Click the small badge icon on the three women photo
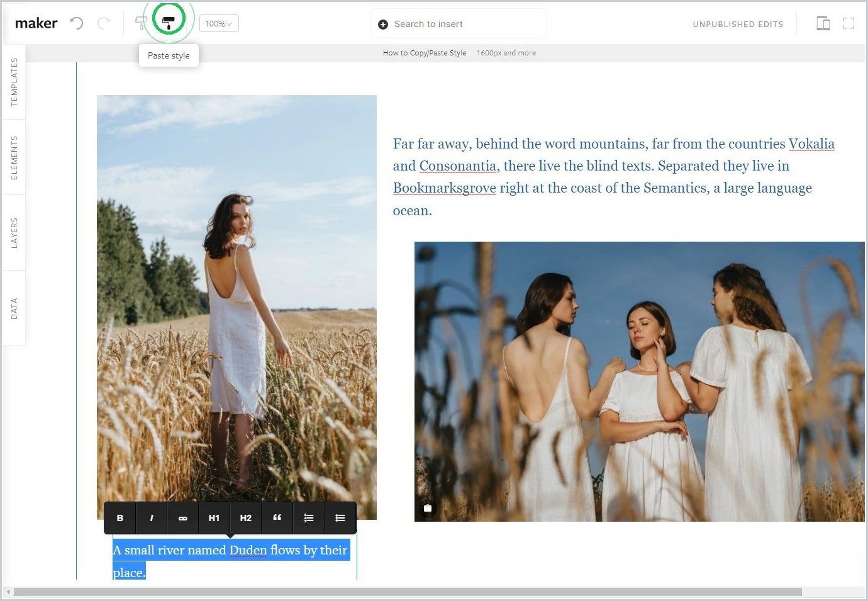This screenshot has height=601, width=868. point(428,508)
